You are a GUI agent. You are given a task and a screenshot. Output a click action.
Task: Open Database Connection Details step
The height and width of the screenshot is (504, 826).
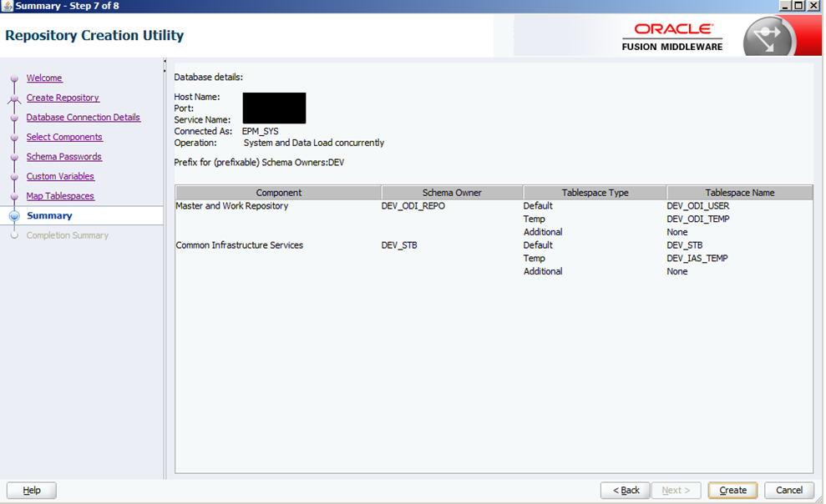pos(84,118)
